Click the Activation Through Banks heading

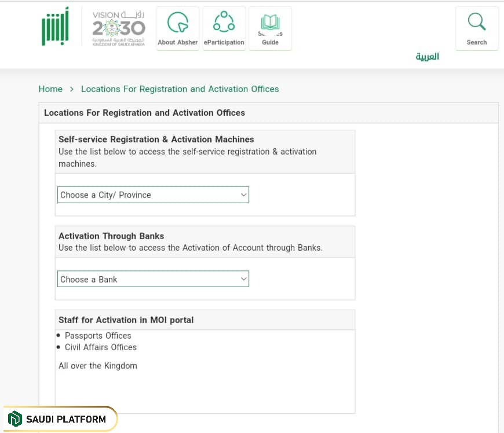tap(111, 236)
